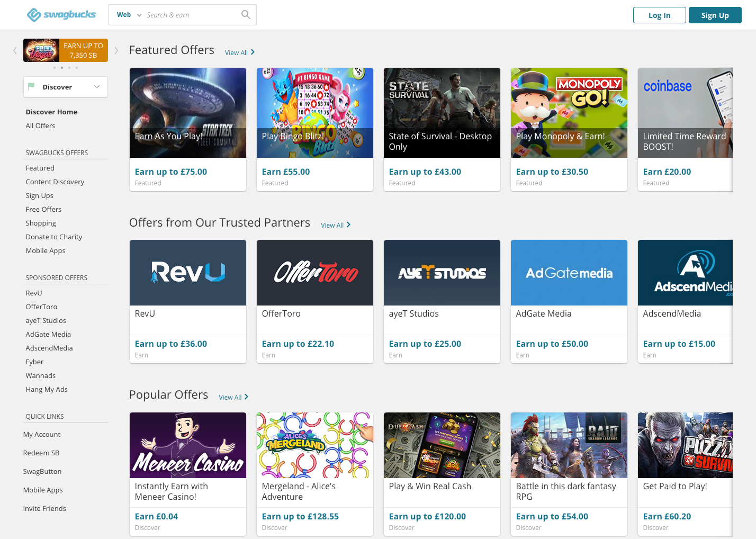756x539 pixels.
Task: View All Popular Offers
Action: point(233,397)
